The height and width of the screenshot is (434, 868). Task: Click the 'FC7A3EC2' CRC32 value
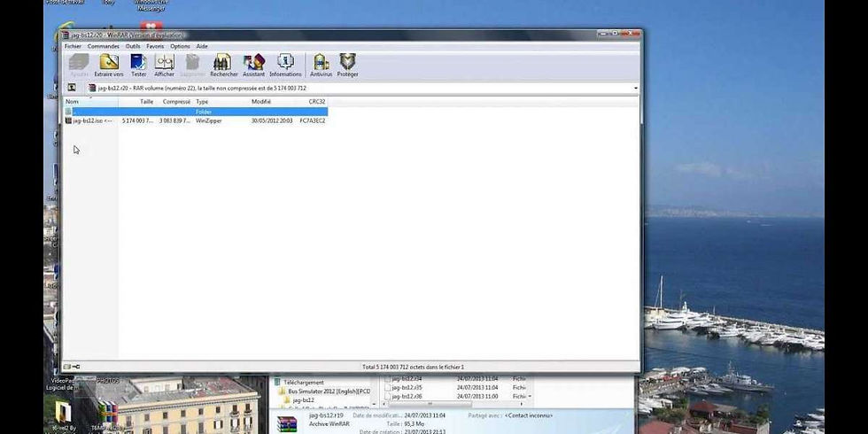tap(313, 120)
